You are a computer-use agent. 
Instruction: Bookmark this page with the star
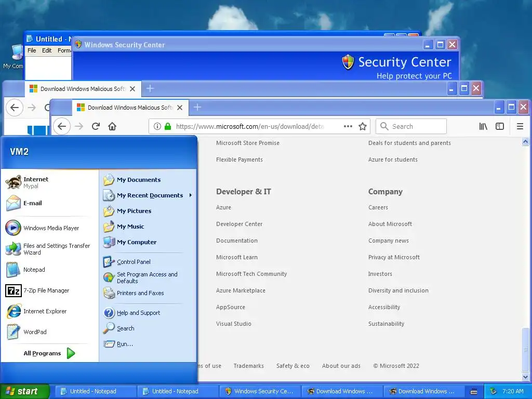pos(363,127)
